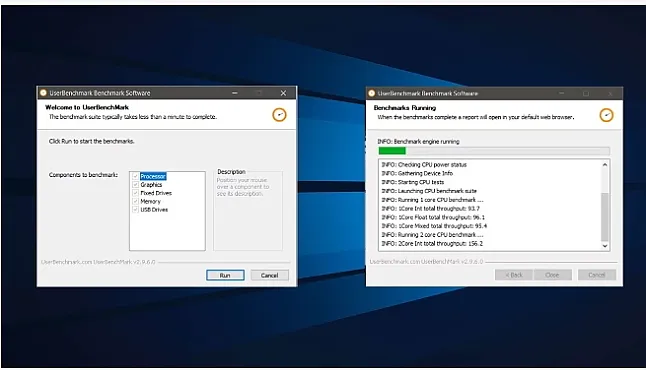Click the log scrollbar thumb
The image size is (646, 370).
click(605, 217)
